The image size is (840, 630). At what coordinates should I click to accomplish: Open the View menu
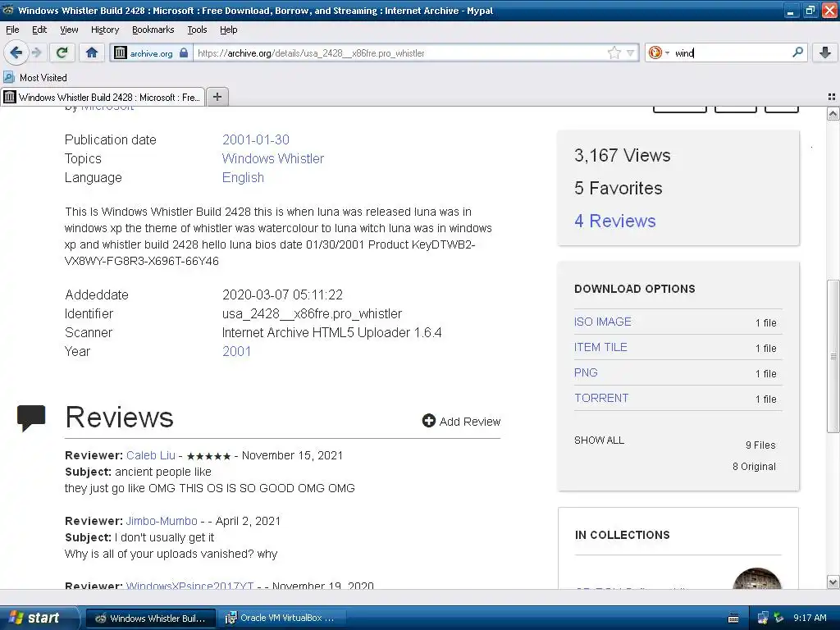pos(69,30)
